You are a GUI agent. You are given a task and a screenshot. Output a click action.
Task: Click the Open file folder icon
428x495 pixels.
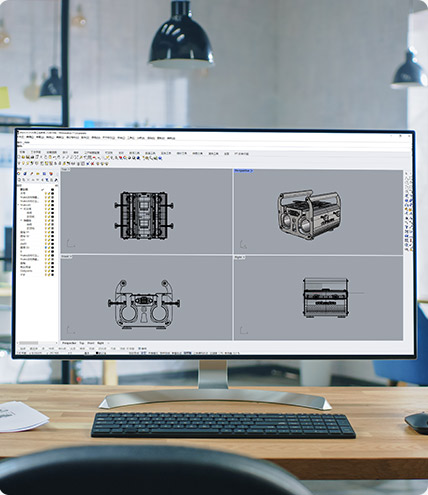23,158
